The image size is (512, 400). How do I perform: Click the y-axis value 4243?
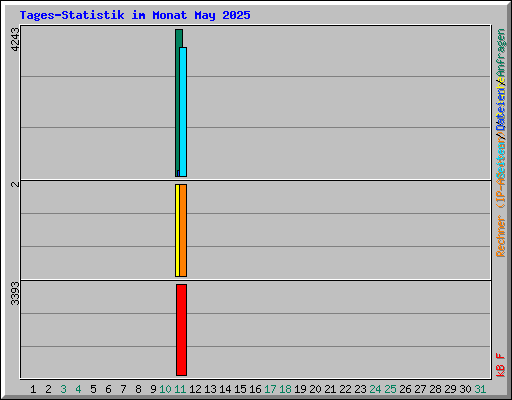(15, 39)
